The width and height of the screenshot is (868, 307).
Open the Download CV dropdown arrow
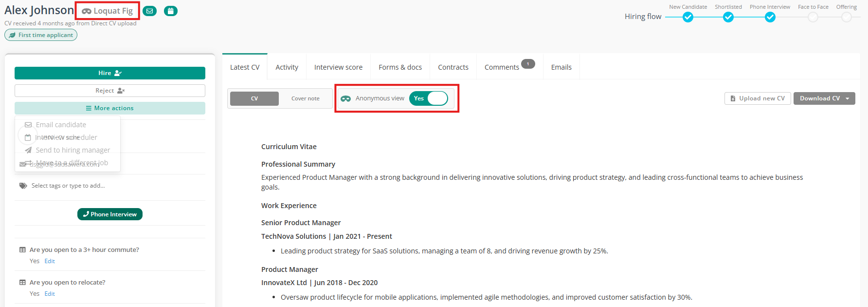click(848, 98)
